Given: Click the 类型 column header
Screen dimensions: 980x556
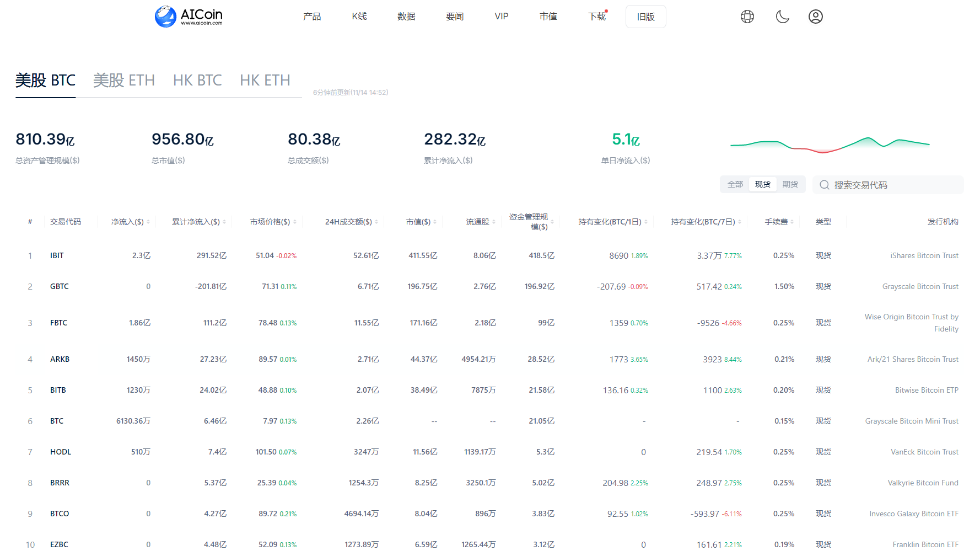Looking at the screenshot, I should point(823,222).
